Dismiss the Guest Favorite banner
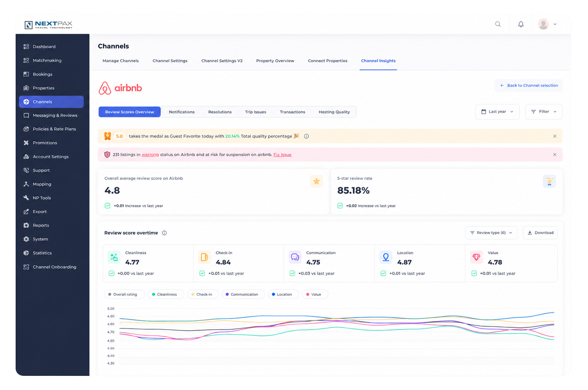 point(555,136)
